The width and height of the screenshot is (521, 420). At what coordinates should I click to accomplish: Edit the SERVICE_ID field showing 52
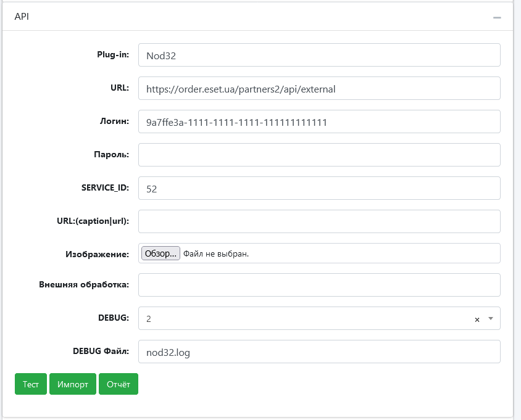319,188
